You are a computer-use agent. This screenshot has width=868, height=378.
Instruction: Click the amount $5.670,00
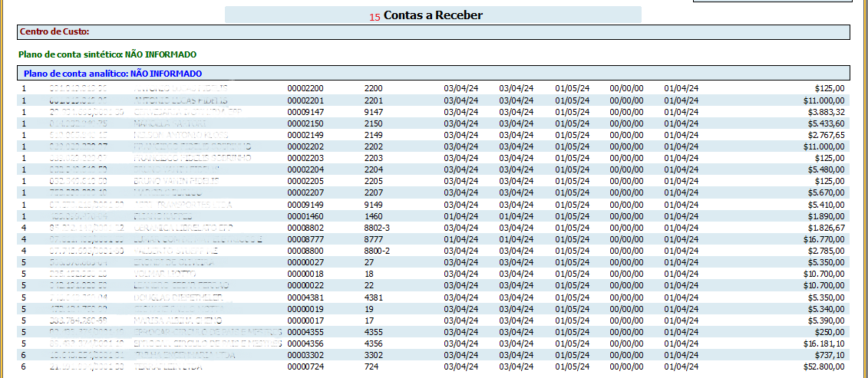pos(826,192)
